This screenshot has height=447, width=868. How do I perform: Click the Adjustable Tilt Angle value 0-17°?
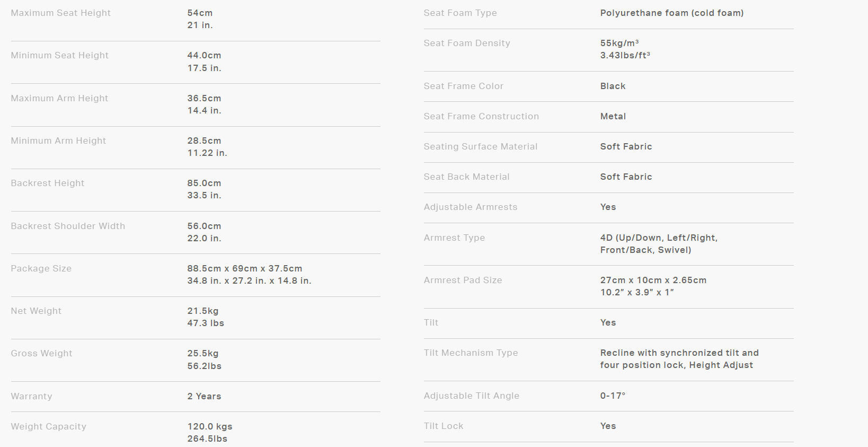(x=613, y=396)
